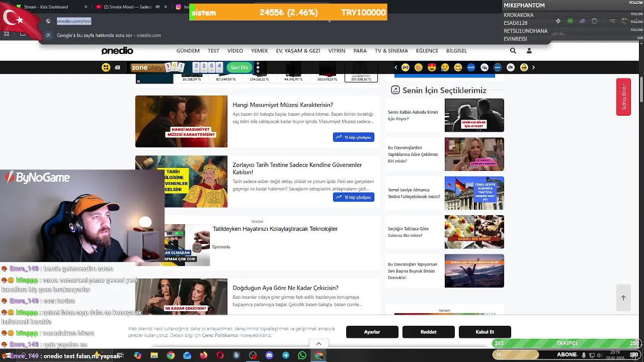This screenshot has width=644, height=362.
Task: Click the green Seri Diz button
Action: pos(239,67)
